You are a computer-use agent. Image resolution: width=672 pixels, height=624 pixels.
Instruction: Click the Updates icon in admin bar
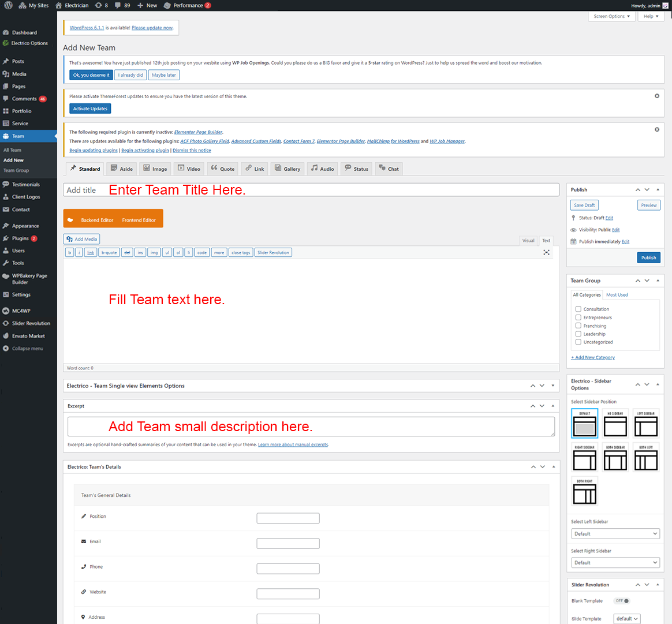click(x=101, y=5)
